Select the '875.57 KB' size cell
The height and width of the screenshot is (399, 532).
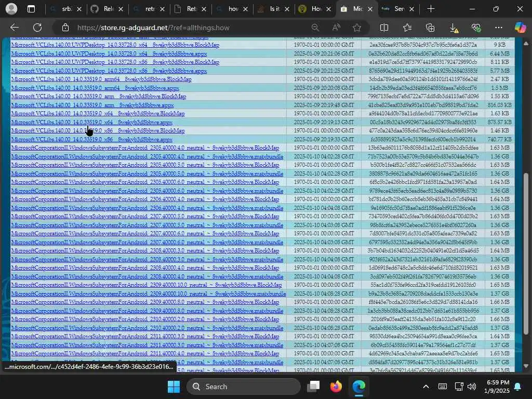click(x=500, y=122)
